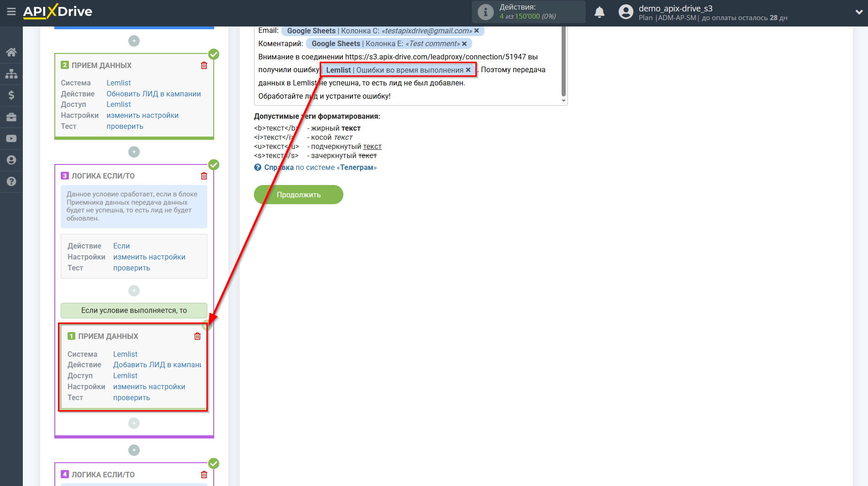Open Справка по системе Телеграм link
Image resolution: width=868 pixels, height=486 pixels.
321,168
